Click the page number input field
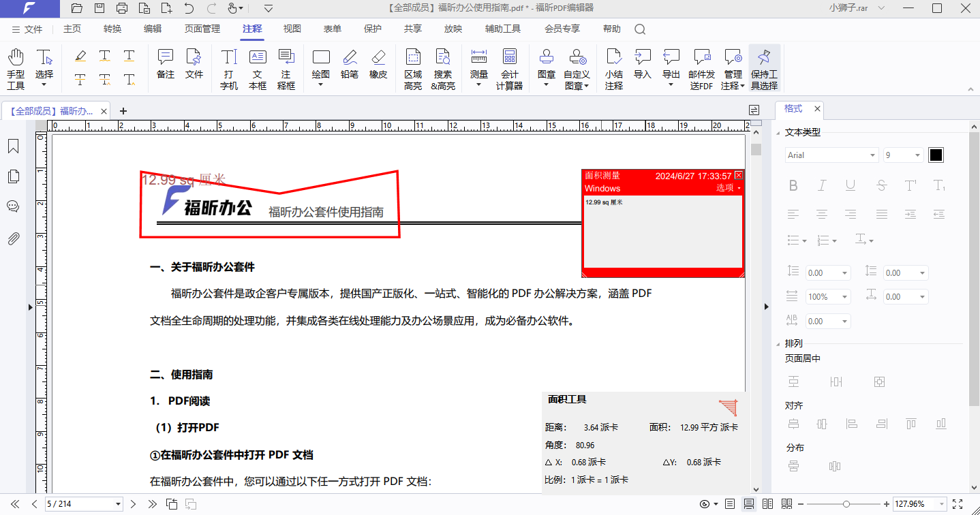 pos(78,504)
